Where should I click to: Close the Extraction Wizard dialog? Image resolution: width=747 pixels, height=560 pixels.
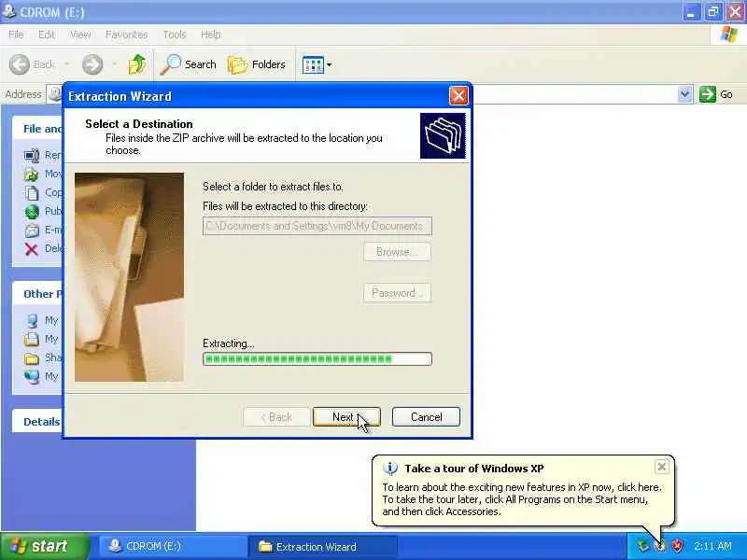point(458,96)
